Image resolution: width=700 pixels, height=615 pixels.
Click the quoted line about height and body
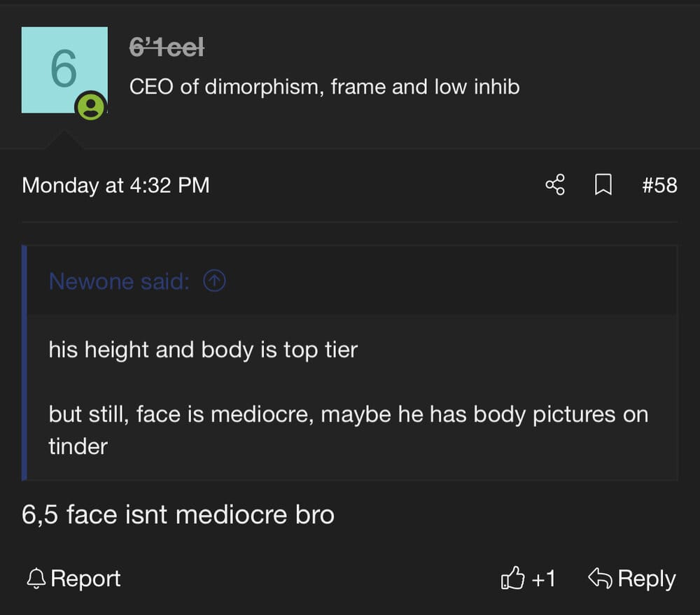(203, 349)
